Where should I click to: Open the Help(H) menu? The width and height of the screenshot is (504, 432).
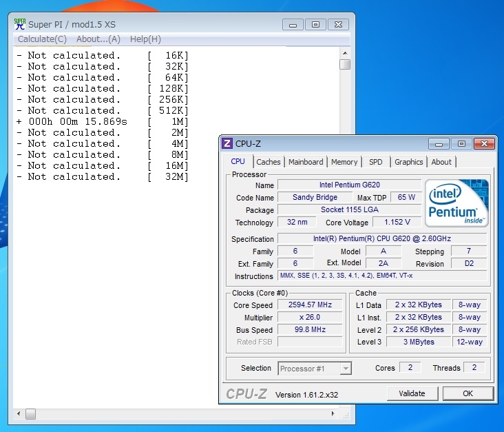tap(145, 39)
